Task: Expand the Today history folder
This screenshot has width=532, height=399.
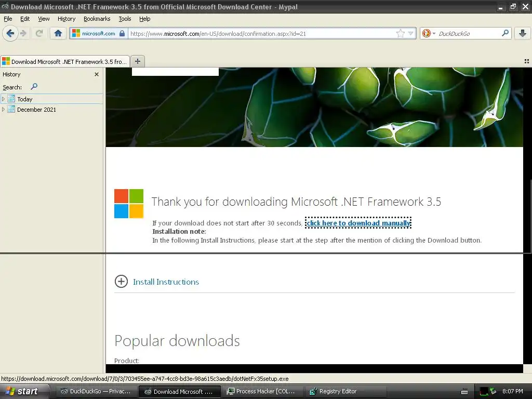Action: click(x=4, y=99)
